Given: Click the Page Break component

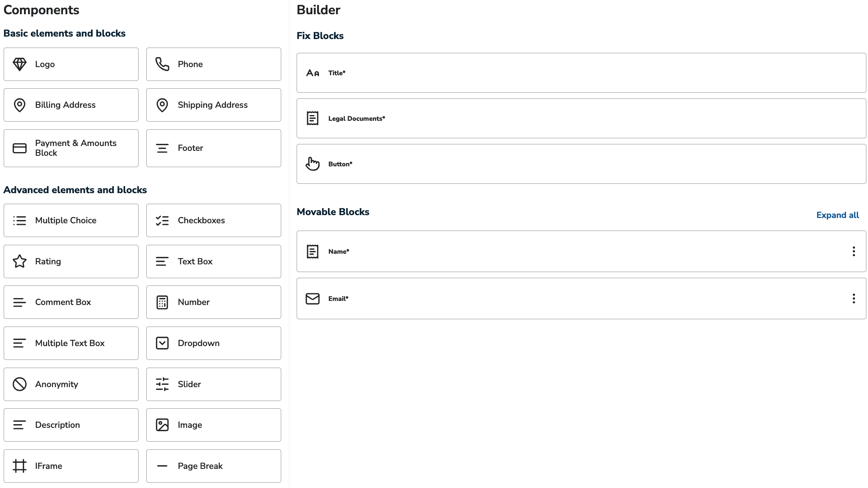Looking at the screenshot, I should 213,466.
